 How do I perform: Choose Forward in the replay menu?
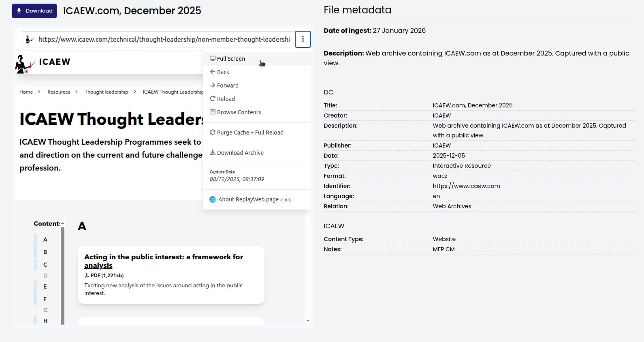(257, 85)
